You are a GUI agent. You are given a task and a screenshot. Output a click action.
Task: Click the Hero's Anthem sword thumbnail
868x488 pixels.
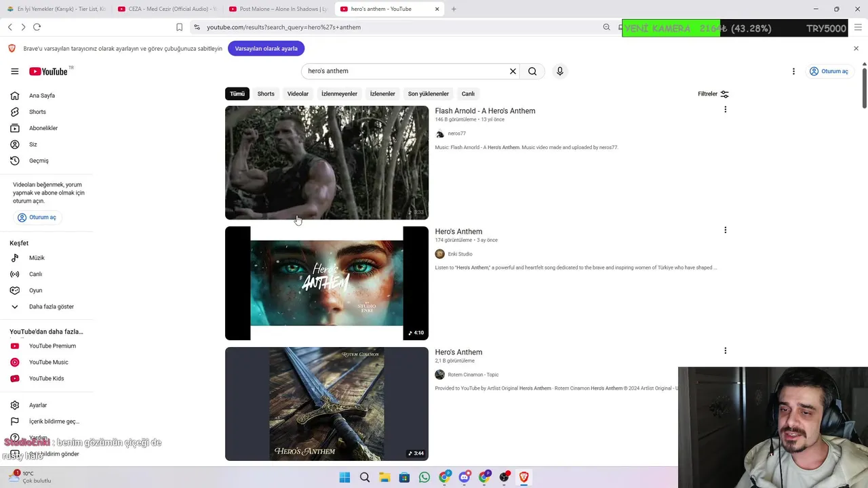327,404
